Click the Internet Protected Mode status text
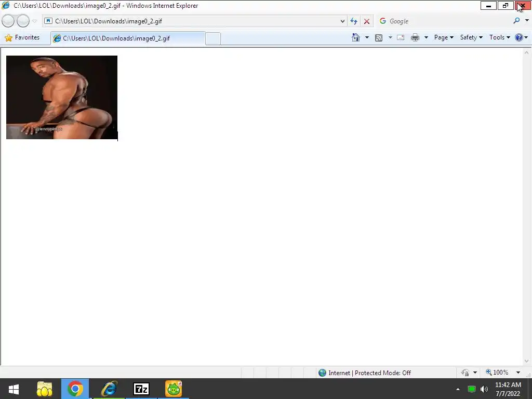The image size is (532, 399). coord(369,373)
